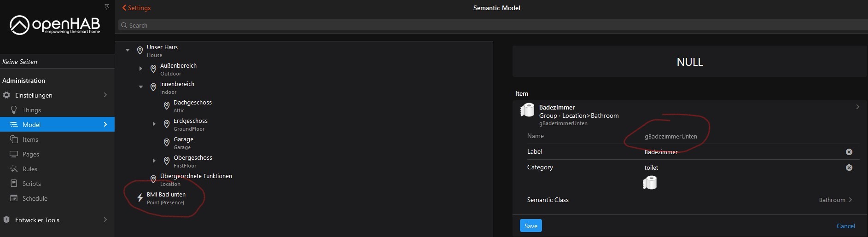This screenshot has width=868, height=237.
Task: Click the Einstellungen gear icon
Action: (6, 95)
